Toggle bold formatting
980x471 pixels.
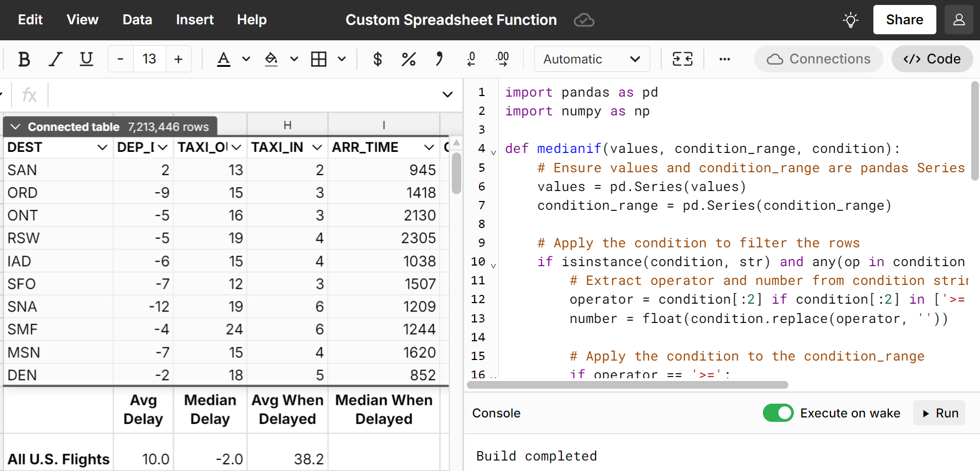click(24, 59)
